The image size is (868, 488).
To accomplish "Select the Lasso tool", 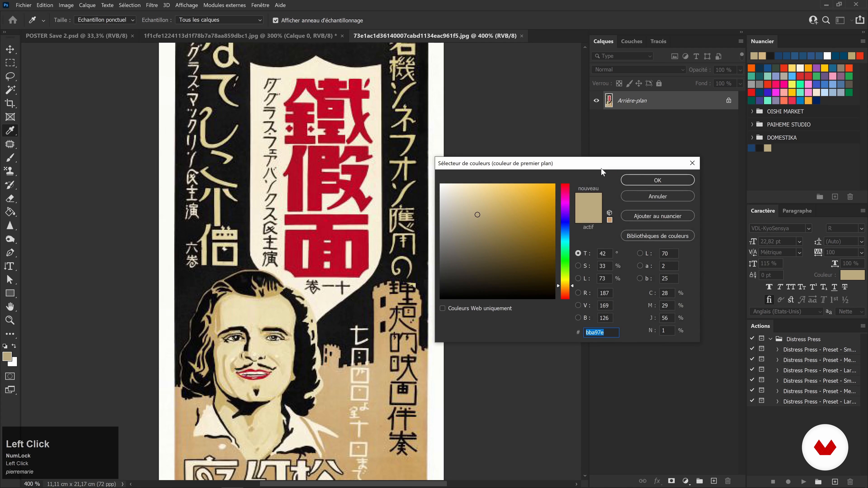I will 10,76.
